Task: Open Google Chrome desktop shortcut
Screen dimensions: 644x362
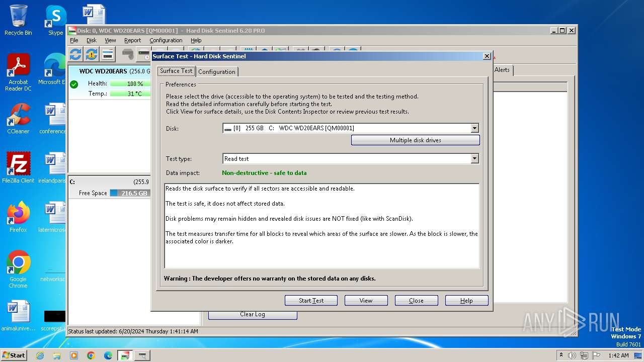Action: [18, 269]
